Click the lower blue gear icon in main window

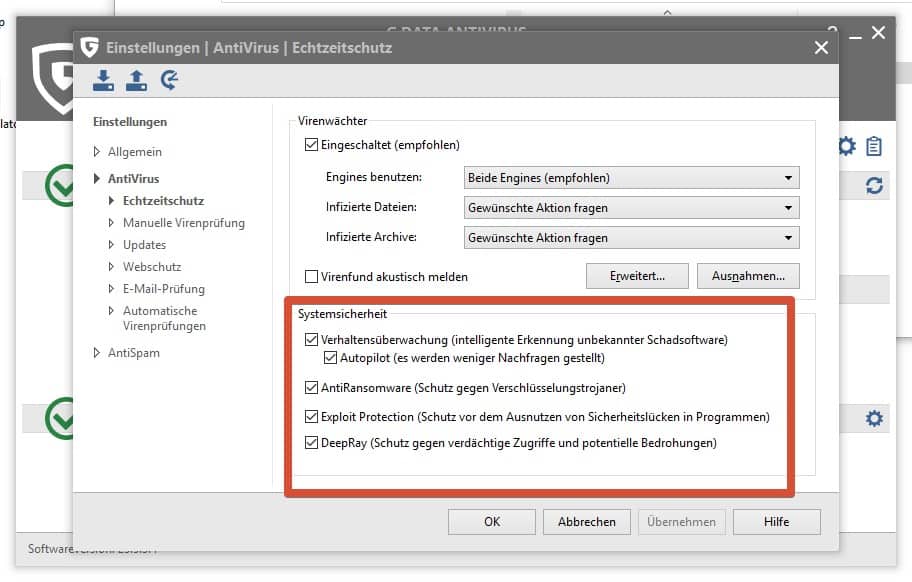tap(874, 418)
